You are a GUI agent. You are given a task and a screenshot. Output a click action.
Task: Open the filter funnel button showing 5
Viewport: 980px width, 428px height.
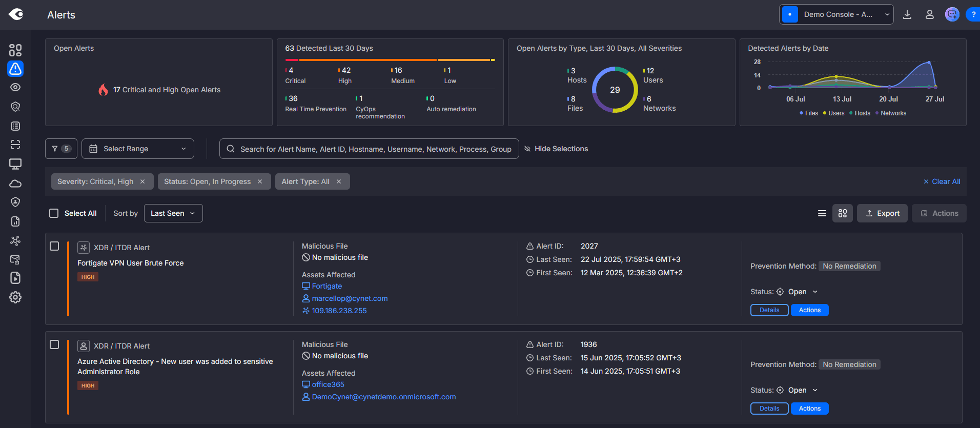tap(61, 149)
